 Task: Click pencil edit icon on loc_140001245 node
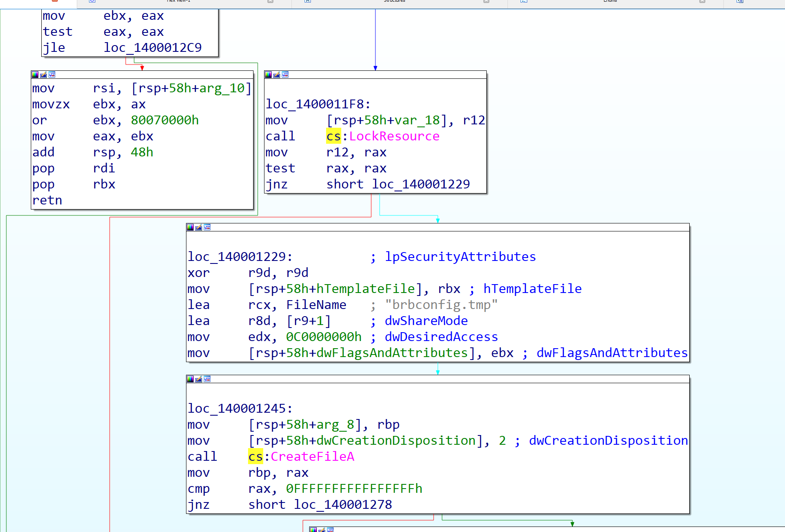(199, 379)
